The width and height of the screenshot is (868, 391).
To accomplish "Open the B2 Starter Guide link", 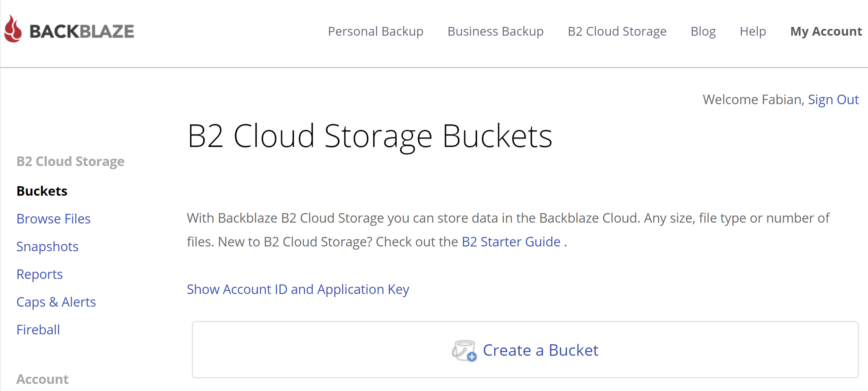I will click(511, 242).
